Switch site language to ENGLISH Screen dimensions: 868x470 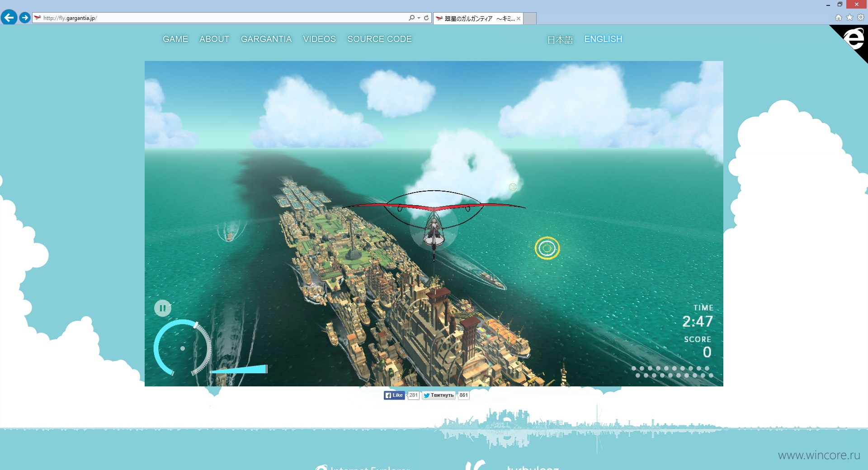pos(603,39)
